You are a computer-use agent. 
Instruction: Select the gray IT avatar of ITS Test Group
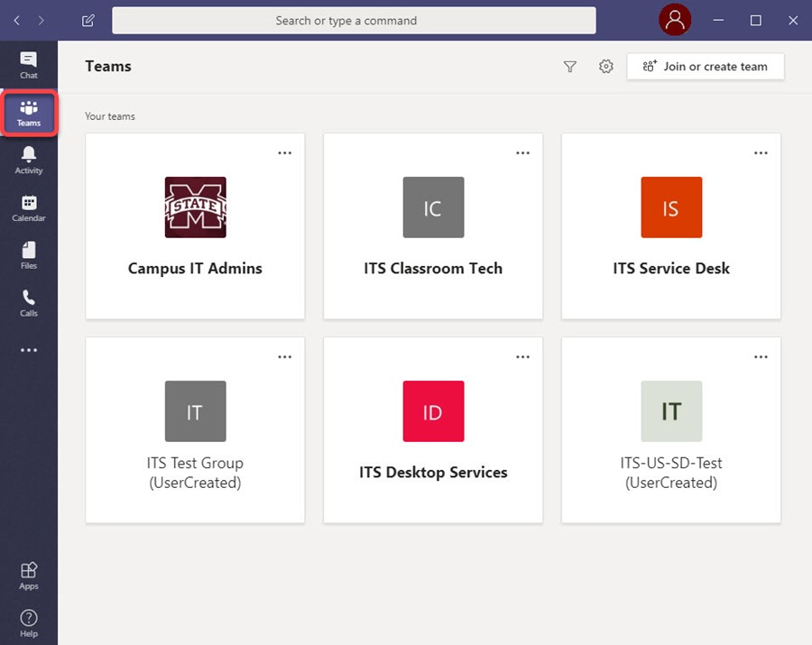(x=195, y=411)
